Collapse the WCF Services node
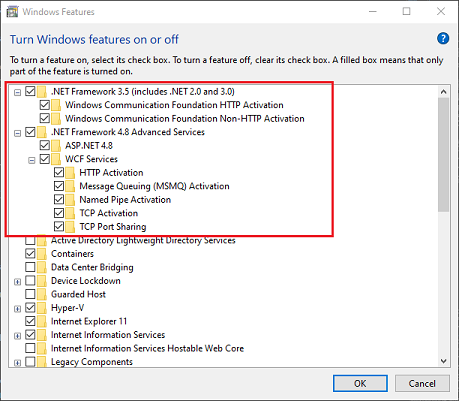 tap(32, 160)
